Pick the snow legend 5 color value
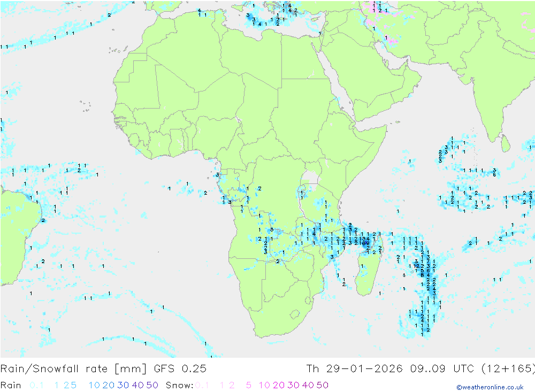This screenshot has width=535, height=392. (x=249, y=385)
